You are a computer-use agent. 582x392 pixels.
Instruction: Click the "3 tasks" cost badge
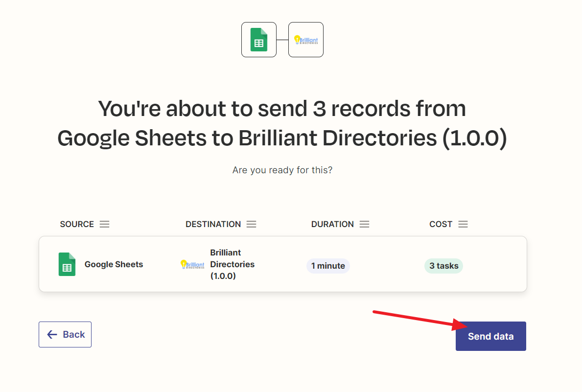coord(444,266)
